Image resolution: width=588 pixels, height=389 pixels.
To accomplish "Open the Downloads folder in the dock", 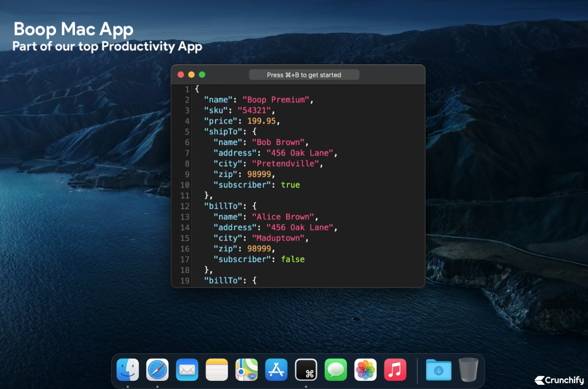I will (x=439, y=369).
